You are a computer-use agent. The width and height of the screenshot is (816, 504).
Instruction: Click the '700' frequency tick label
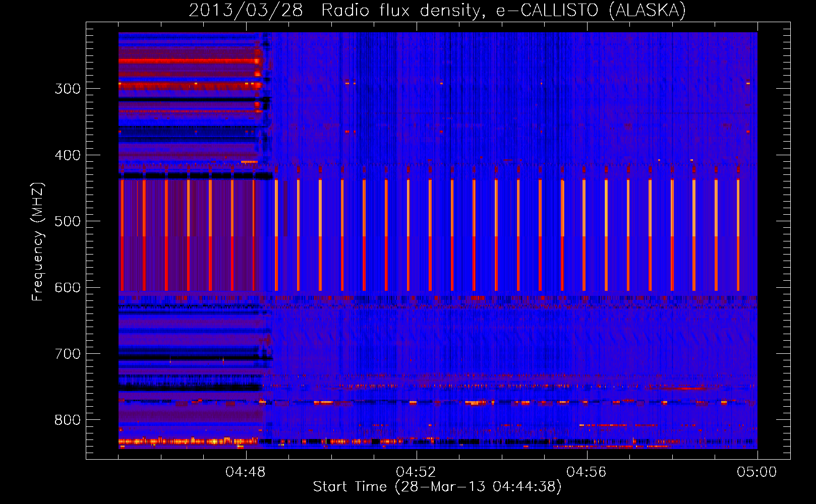pyautogui.click(x=68, y=354)
